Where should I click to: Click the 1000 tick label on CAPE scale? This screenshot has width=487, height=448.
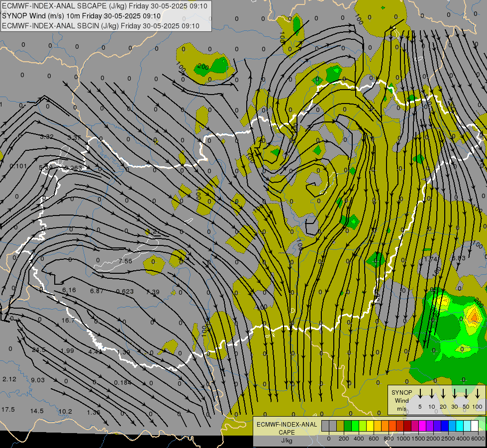coord(403,439)
